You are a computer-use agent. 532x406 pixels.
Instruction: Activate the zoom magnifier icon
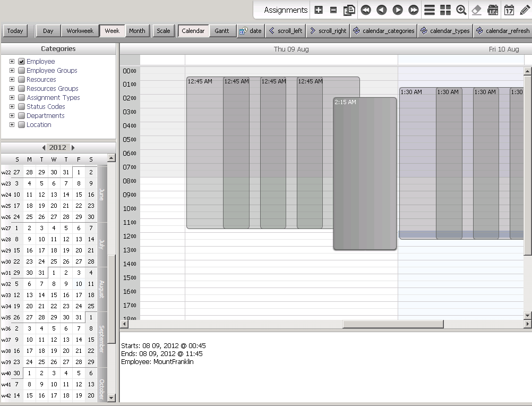pyautogui.click(x=461, y=9)
